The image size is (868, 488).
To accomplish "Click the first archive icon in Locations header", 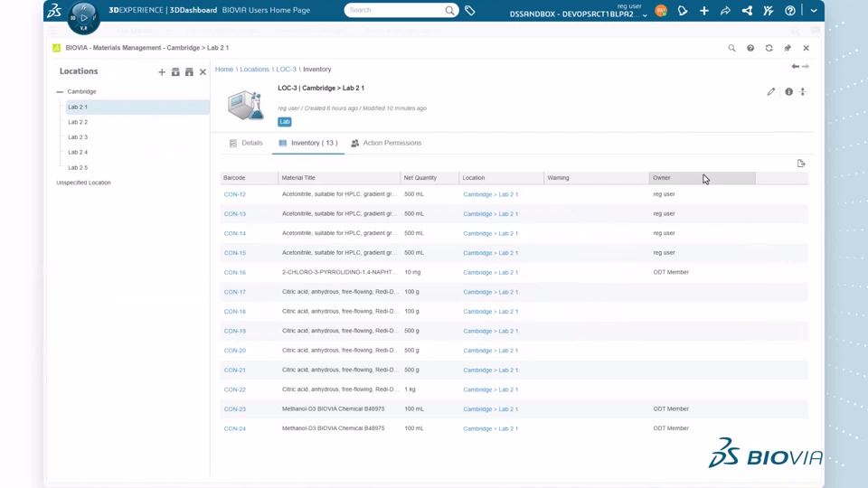I will pyautogui.click(x=175, y=72).
